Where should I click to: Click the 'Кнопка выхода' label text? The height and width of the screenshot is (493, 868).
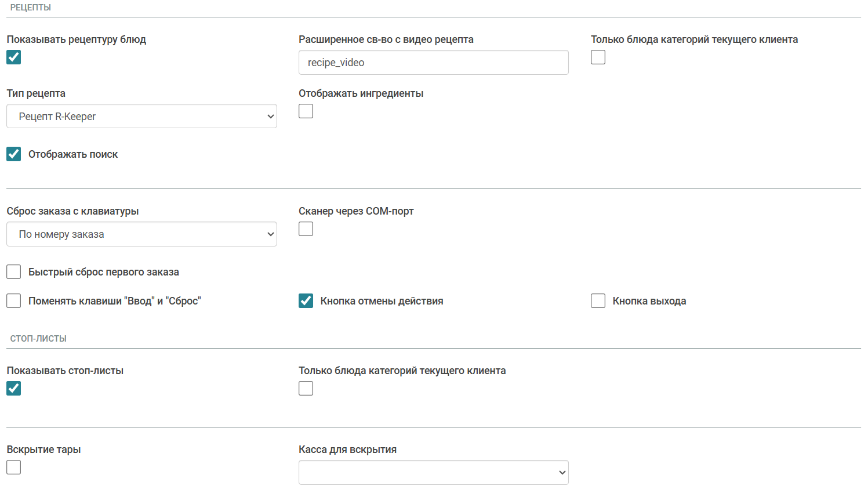coord(649,301)
